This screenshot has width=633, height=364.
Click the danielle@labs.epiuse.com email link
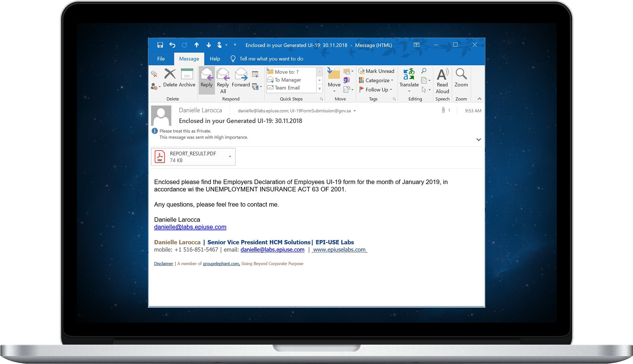point(190,227)
